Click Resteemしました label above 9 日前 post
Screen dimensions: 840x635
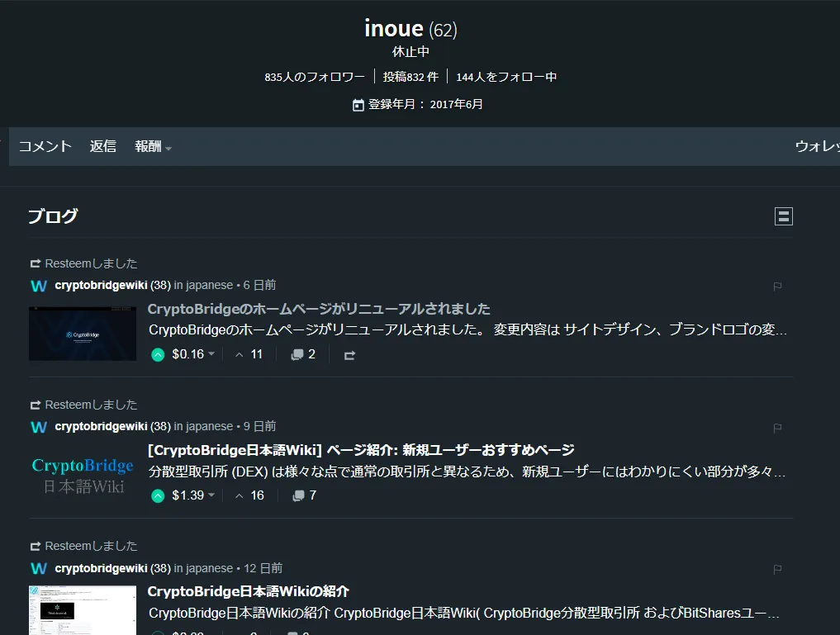coord(91,405)
